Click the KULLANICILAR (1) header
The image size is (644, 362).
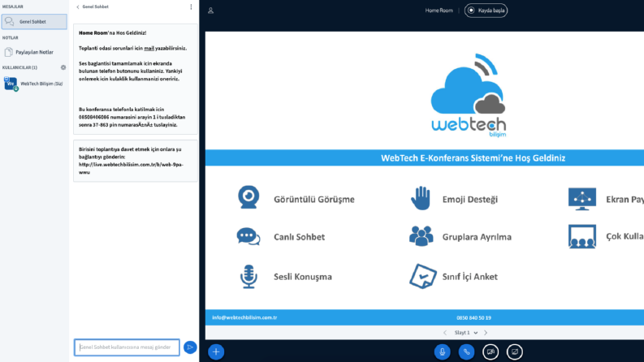[x=19, y=67]
